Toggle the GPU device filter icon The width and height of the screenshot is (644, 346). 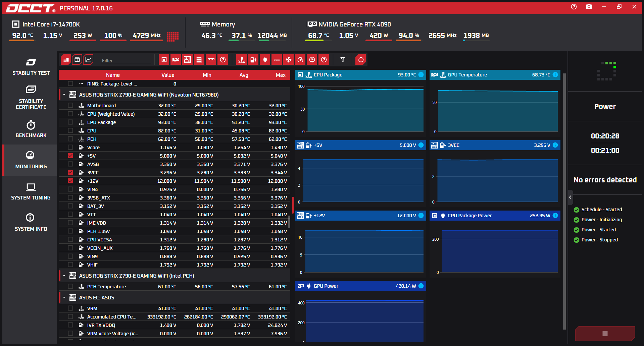[176, 60]
